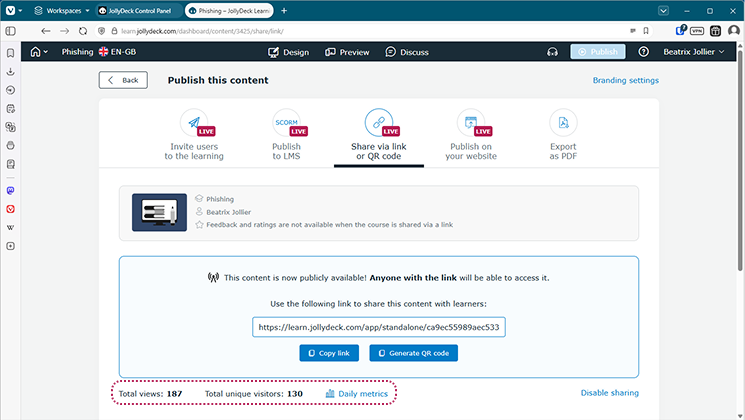
Task: Switch to the Design tab
Action: tap(288, 52)
